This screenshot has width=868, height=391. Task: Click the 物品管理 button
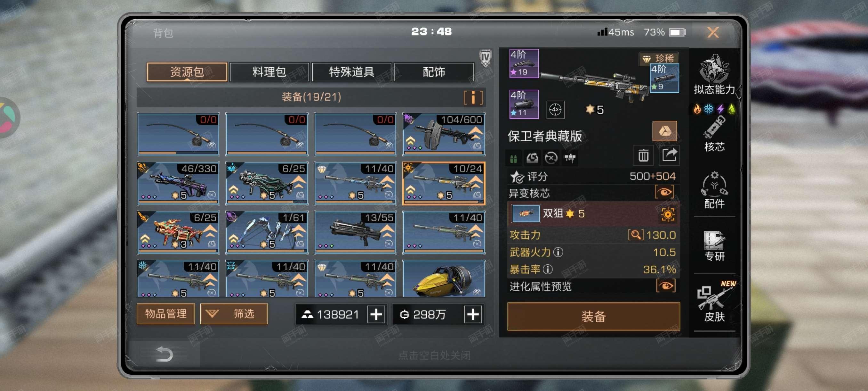coord(166,314)
